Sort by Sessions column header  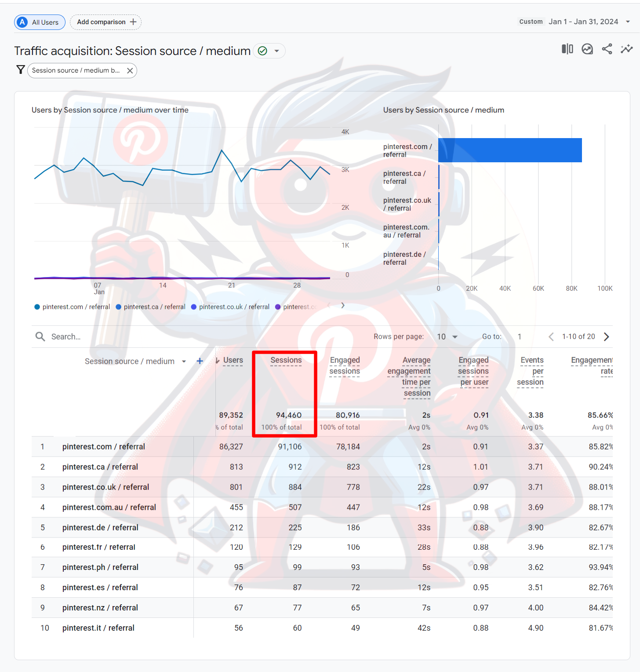pos(286,360)
